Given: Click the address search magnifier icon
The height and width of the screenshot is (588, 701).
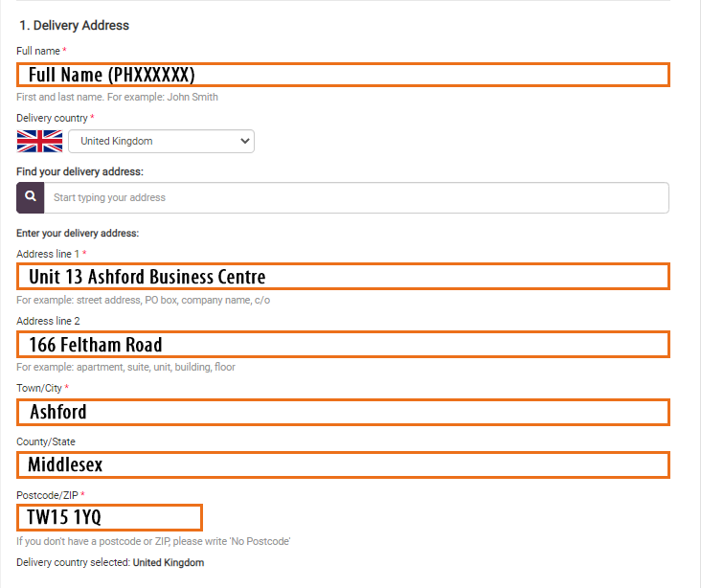Looking at the screenshot, I should point(31,197).
